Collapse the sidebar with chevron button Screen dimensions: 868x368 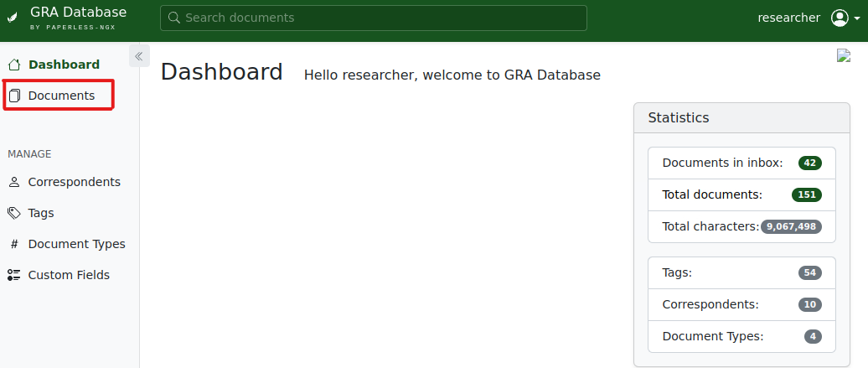(x=139, y=56)
